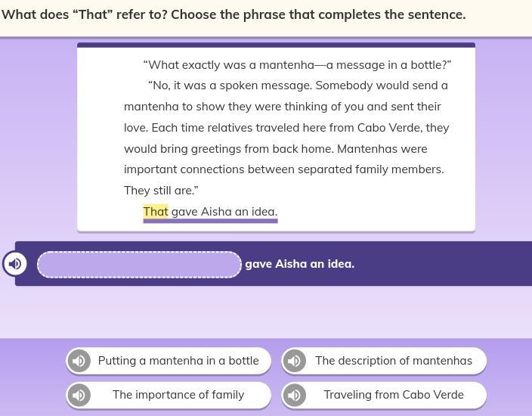Screen dimensions: 532x416
Task: Choose answer 'The description of mantenhas'
Action: coord(384,361)
